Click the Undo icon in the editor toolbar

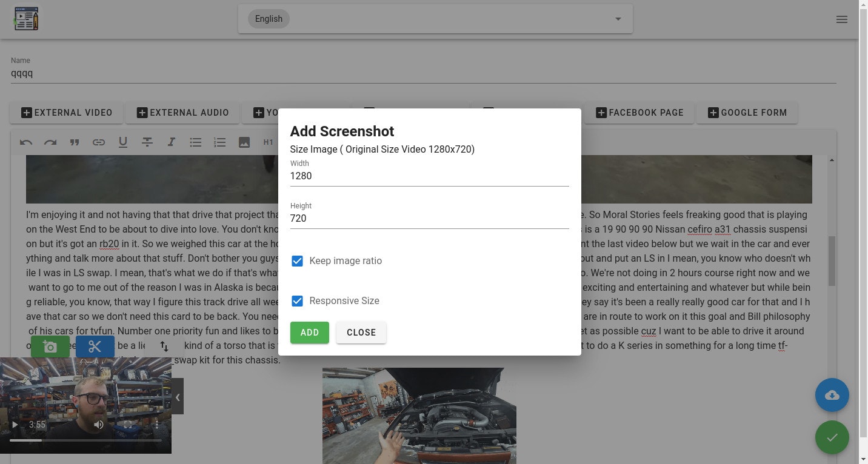26,142
